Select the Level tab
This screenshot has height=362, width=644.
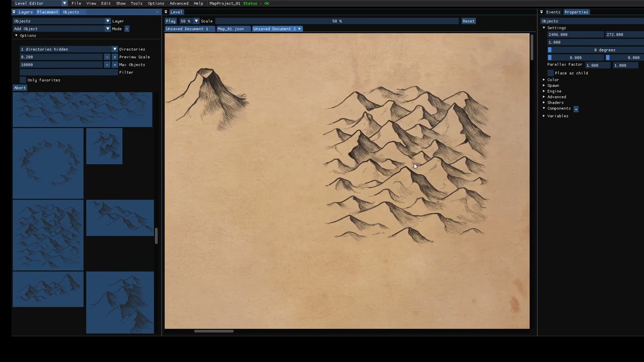[x=176, y=12]
